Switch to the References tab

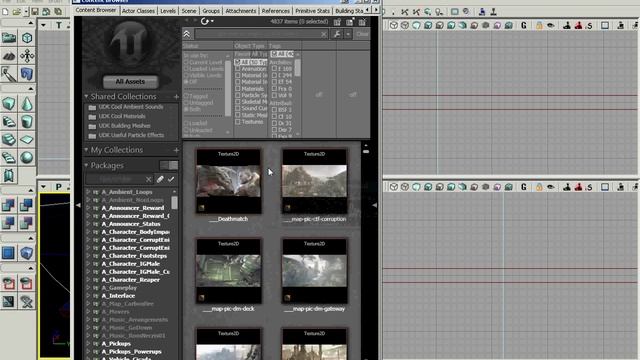276,11
